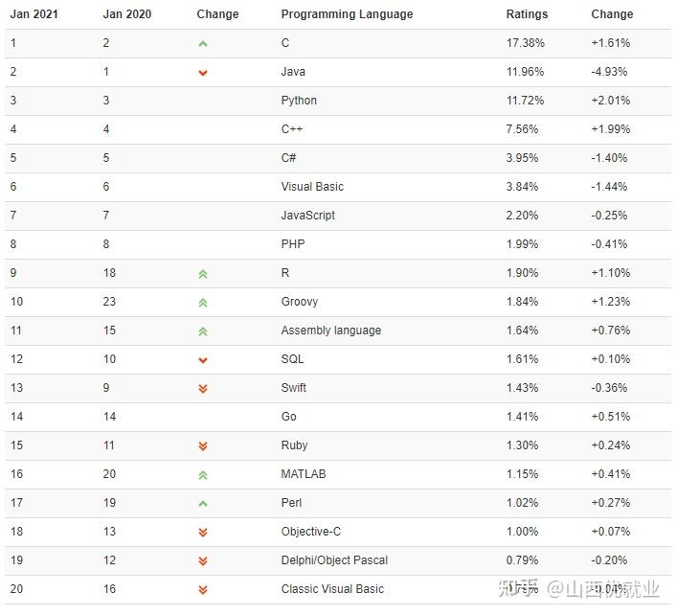Click the red down arrow beside Java
This screenshot has width=677, height=616.
[203, 73]
